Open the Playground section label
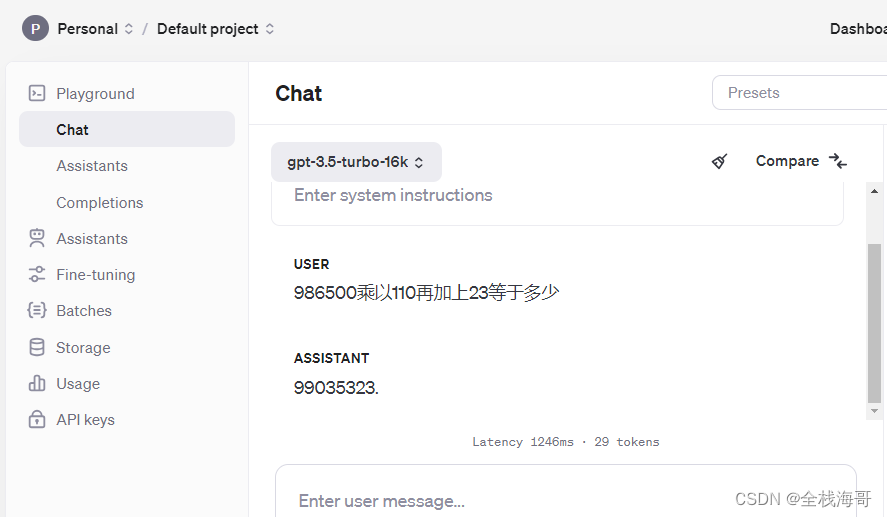 pyautogui.click(x=95, y=93)
